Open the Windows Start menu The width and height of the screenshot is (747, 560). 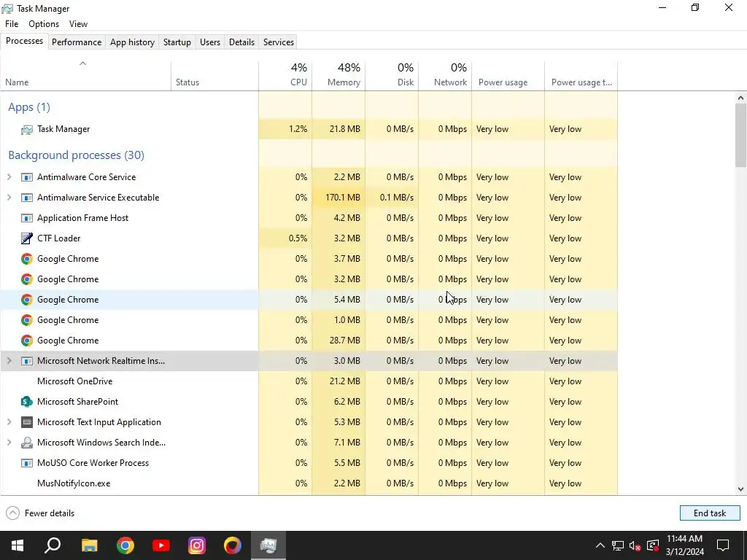tap(18, 545)
